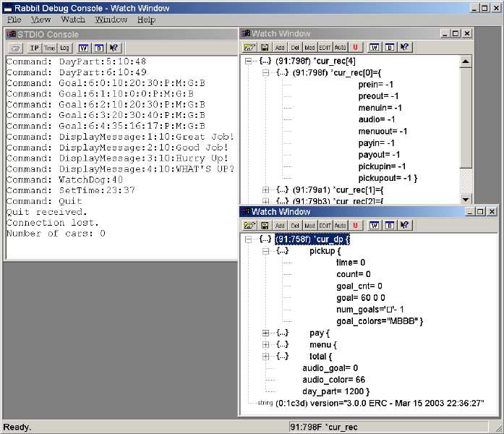Click the save disk icon in lower Watch Window
504x434 pixels.
pyautogui.click(x=265, y=226)
